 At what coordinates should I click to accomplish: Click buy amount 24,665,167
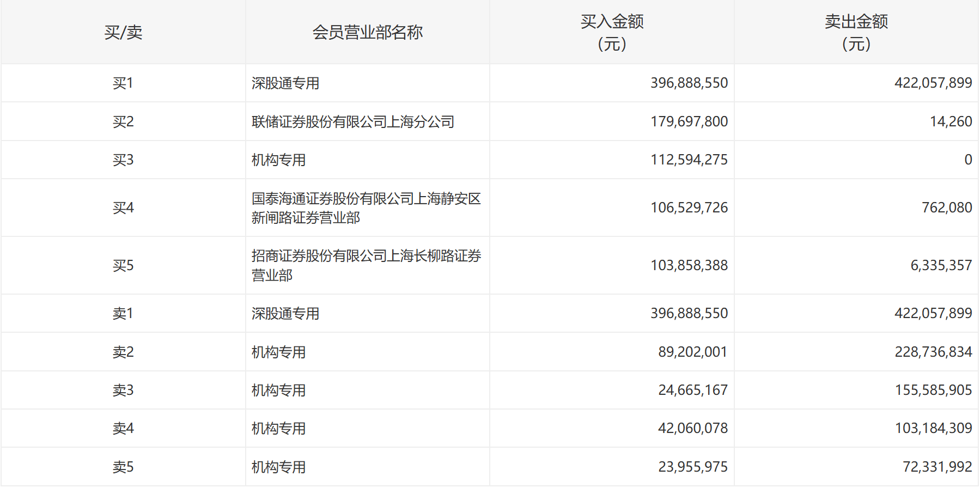pyautogui.click(x=692, y=390)
